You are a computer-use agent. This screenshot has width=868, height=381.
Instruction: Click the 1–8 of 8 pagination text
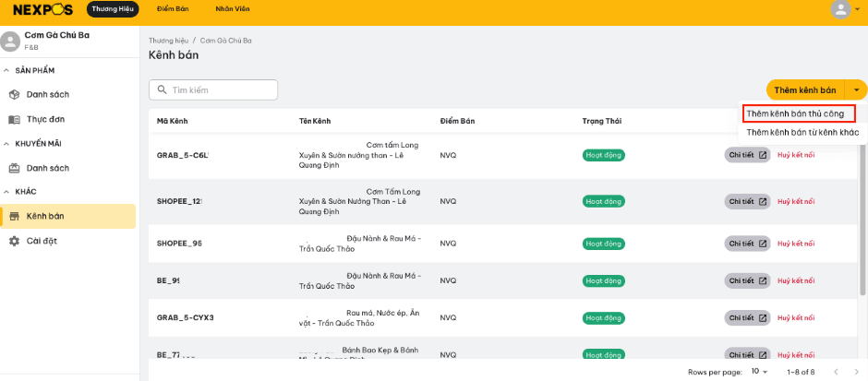click(801, 372)
